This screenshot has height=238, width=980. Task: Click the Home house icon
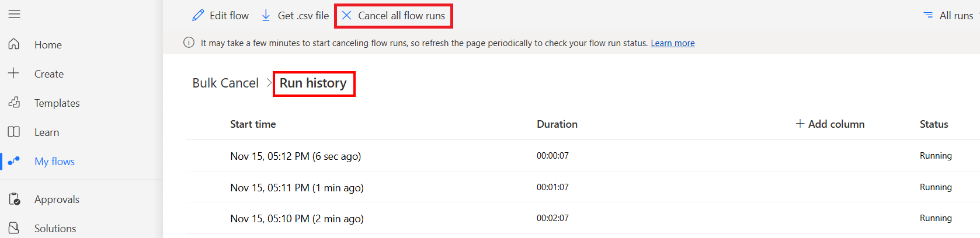coord(14,44)
